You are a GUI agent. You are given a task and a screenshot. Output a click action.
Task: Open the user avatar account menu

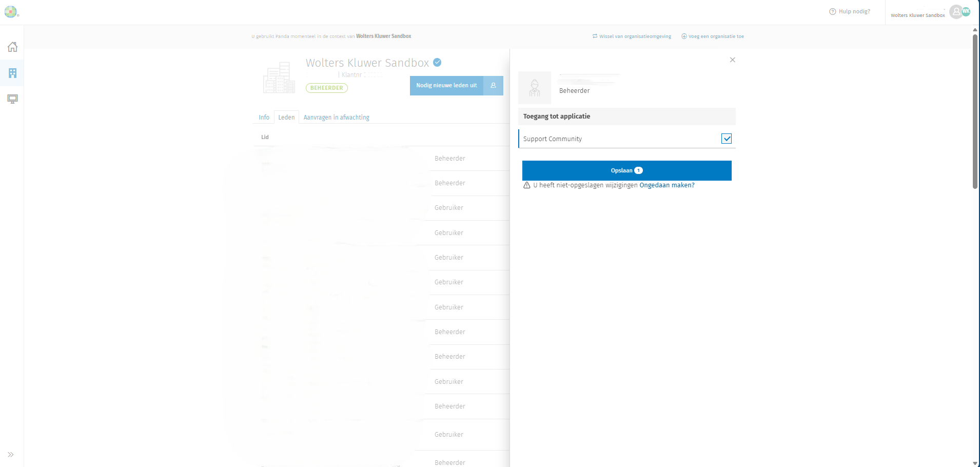956,12
